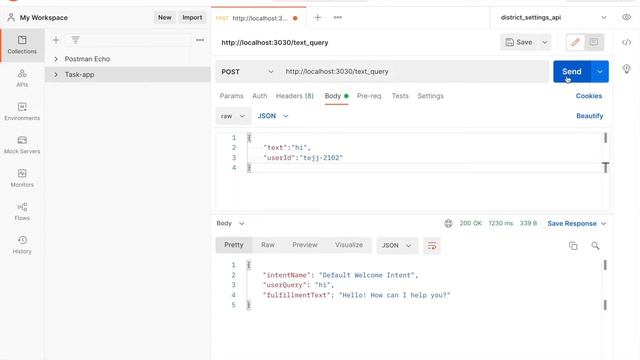The image size is (640, 360).
Task: Open the Environments sidebar panel
Action: [22, 111]
